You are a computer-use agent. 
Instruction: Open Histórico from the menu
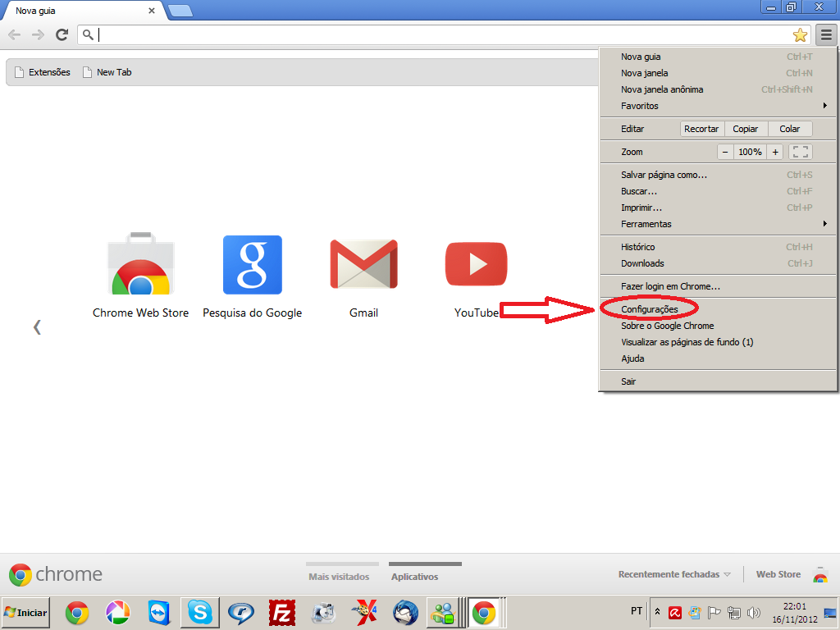pyautogui.click(x=717, y=247)
